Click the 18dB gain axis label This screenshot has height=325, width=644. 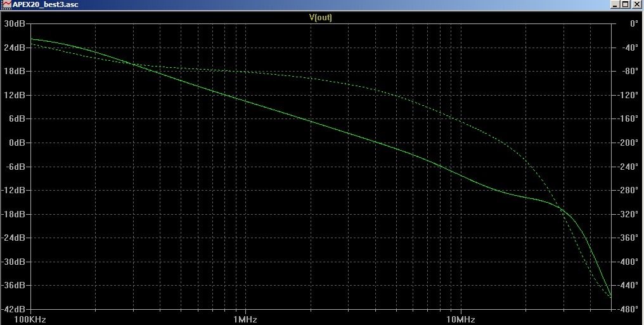pos(15,72)
